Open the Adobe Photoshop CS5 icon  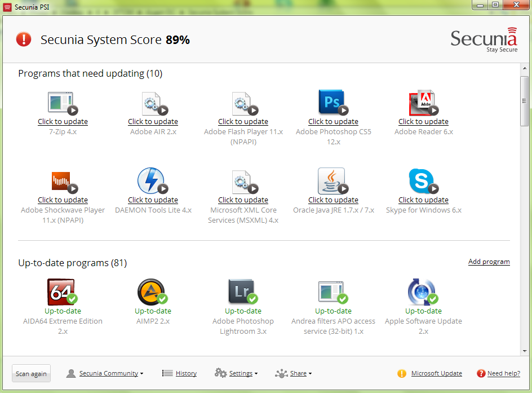(x=333, y=102)
